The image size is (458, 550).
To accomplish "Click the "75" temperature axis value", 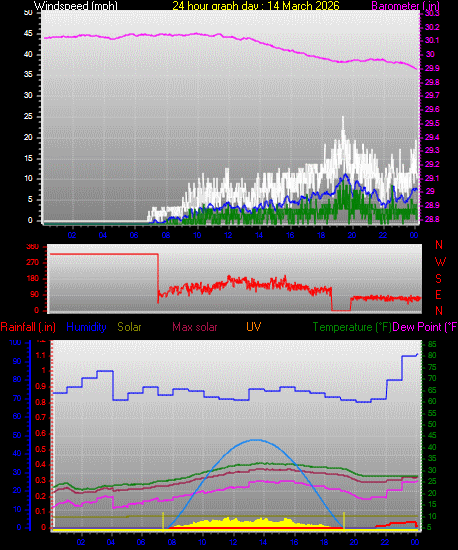I will pyautogui.click(x=432, y=367).
